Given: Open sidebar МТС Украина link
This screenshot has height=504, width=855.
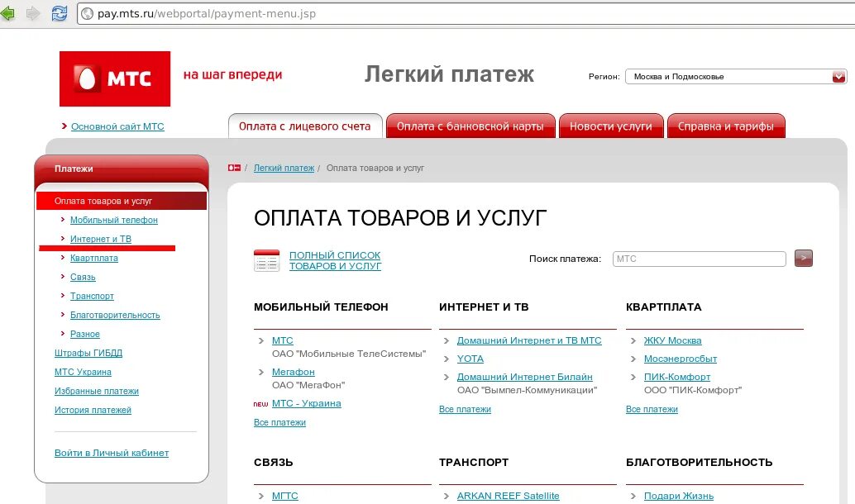Looking at the screenshot, I should tap(83, 372).
